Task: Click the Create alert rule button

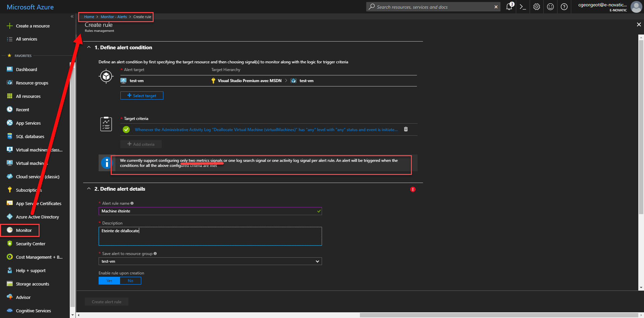Action: (107, 302)
